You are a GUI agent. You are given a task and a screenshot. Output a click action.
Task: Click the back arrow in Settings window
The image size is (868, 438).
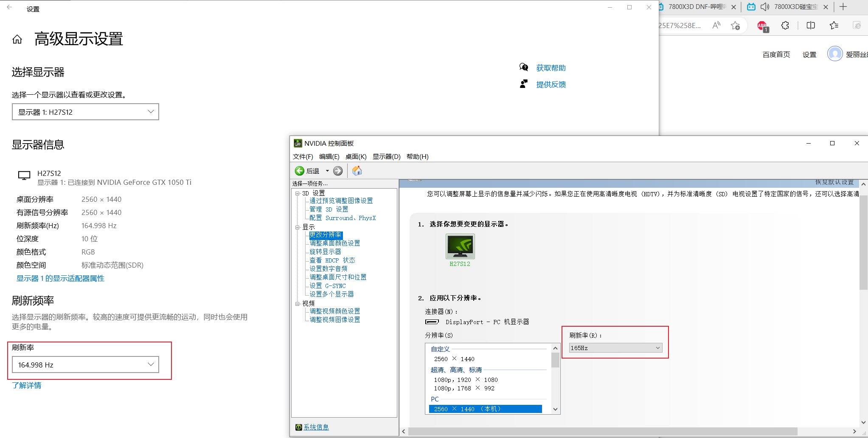[x=9, y=8]
